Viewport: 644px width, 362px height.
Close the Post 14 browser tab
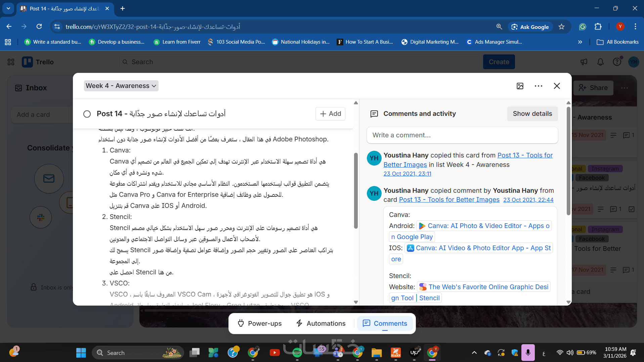click(107, 8)
